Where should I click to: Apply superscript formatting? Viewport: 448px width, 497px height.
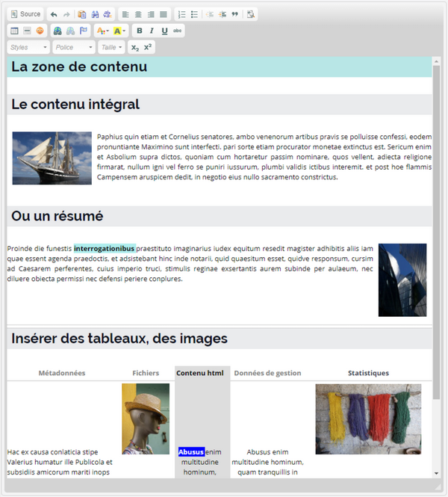coord(148,47)
